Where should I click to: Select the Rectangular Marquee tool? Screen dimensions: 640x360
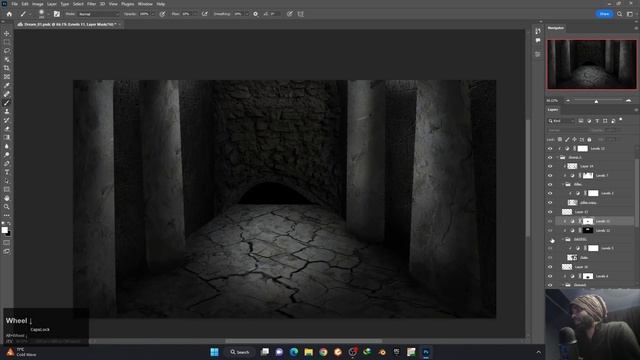click(x=7, y=42)
